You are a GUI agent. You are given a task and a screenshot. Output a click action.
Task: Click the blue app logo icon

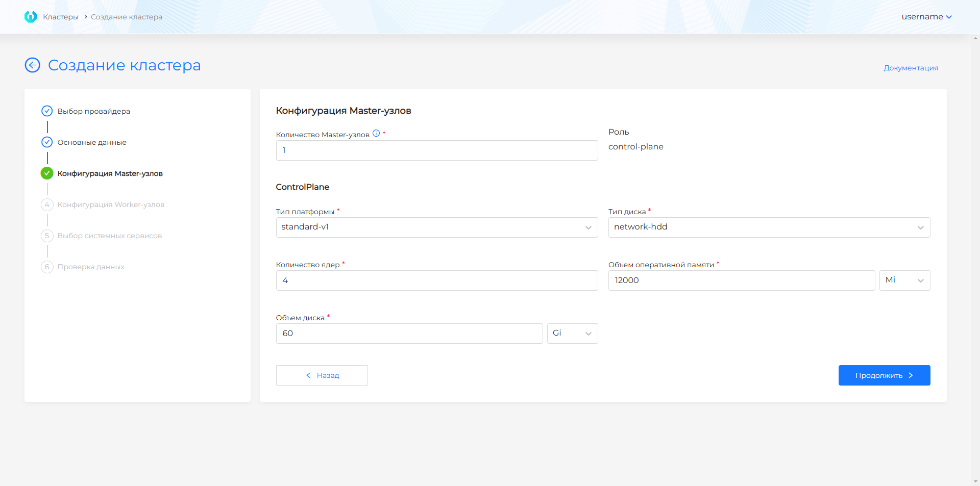(31, 17)
